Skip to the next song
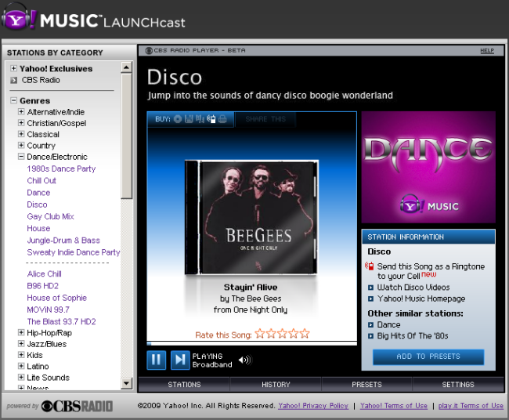The width and height of the screenshot is (509, 420). point(180,360)
